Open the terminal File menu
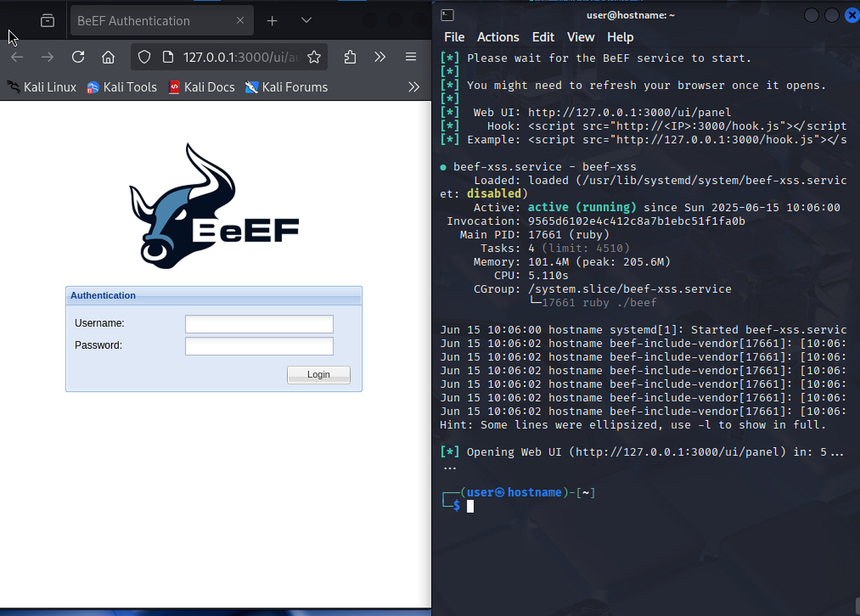 coord(454,37)
